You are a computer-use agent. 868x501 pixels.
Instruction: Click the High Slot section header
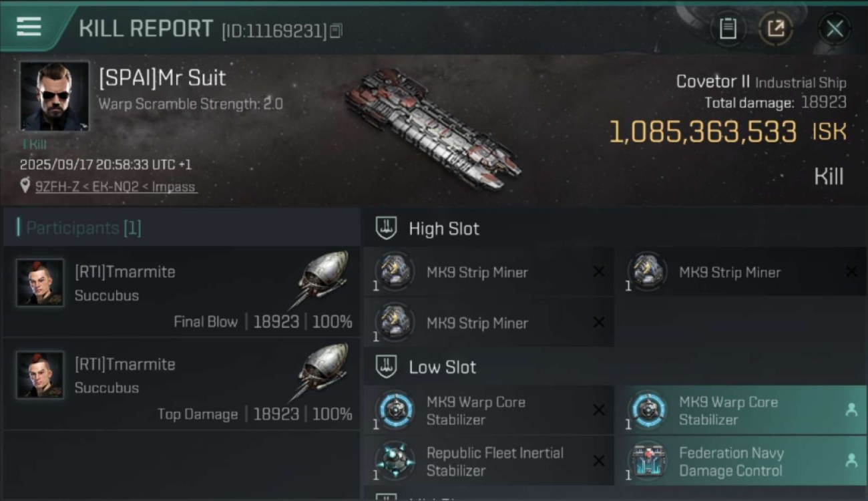(443, 228)
